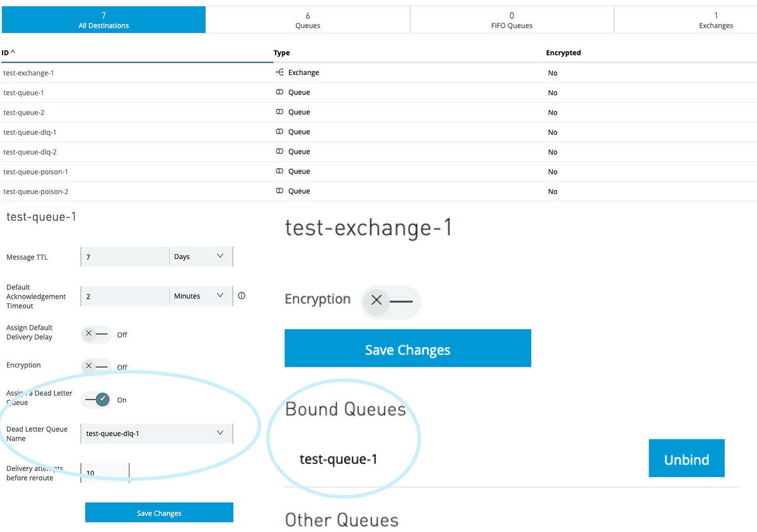
Task: Click the queue icon in test-queue-2 row
Action: click(x=279, y=112)
